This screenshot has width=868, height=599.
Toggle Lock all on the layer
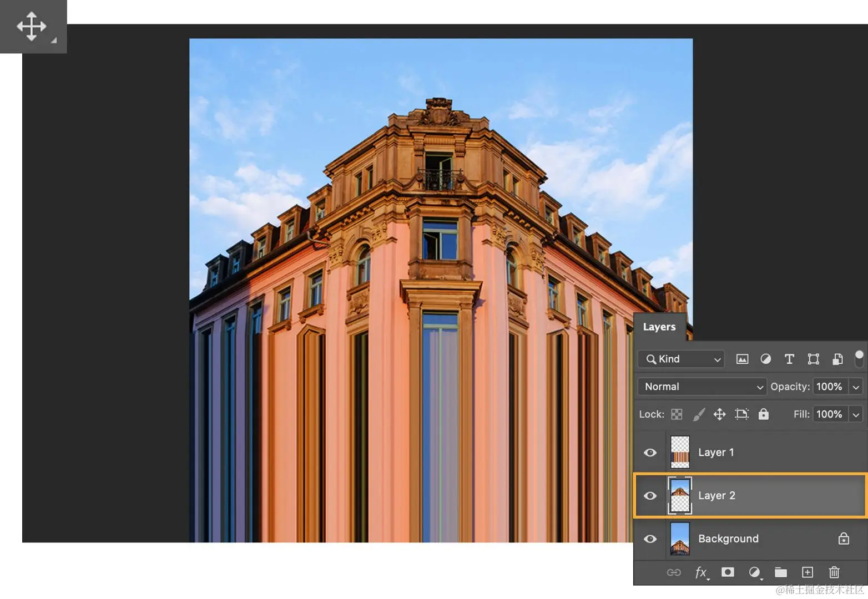764,414
